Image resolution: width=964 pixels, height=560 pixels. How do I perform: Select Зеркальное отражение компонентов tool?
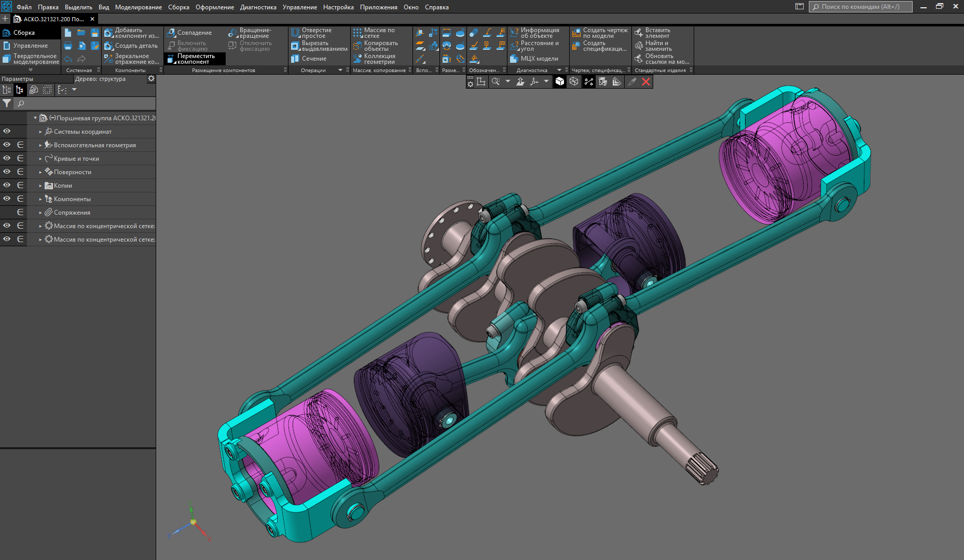(132, 59)
